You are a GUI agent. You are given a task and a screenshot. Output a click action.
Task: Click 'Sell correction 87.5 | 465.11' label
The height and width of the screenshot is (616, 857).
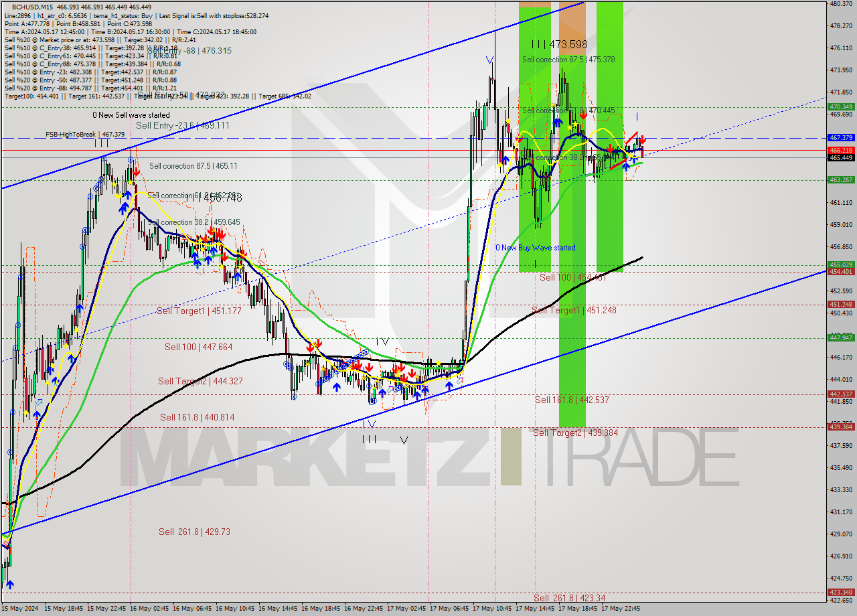(193, 165)
